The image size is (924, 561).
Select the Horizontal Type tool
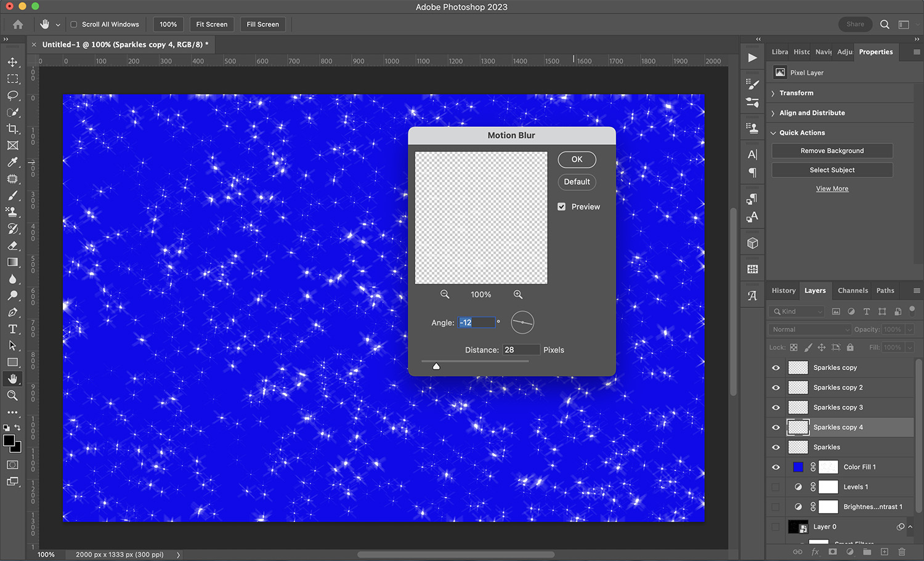12,329
